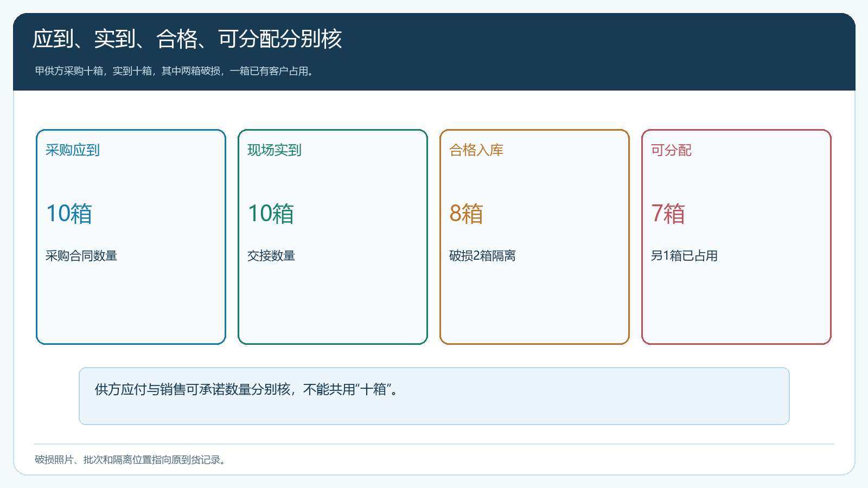Select the 7箱 value
This screenshot has width=868, height=488.
coord(668,214)
